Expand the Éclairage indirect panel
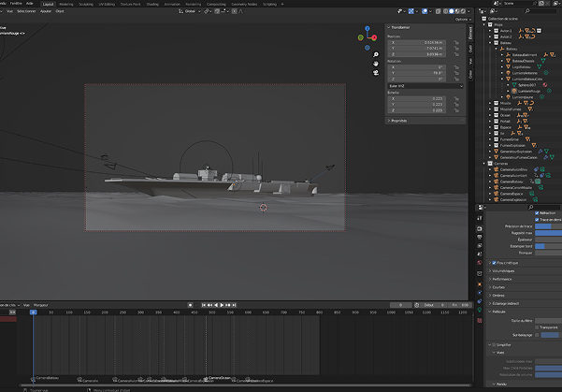 point(524,304)
